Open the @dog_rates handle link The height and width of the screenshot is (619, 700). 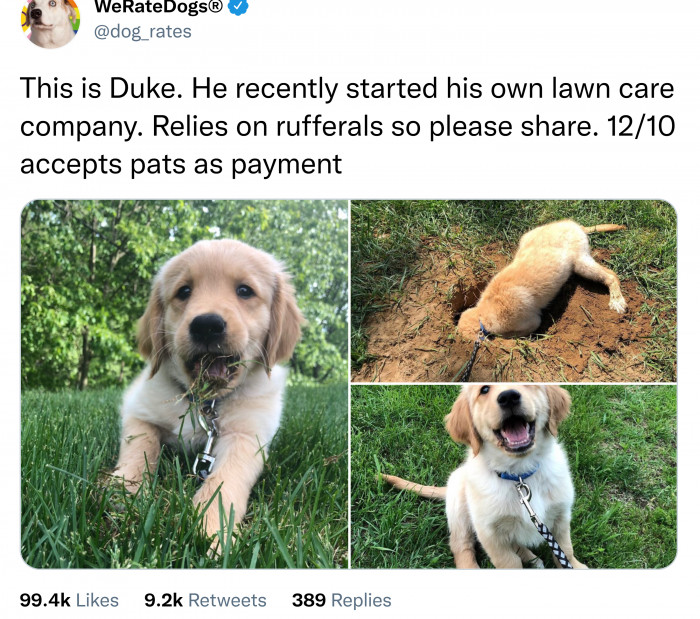(x=142, y=31)
